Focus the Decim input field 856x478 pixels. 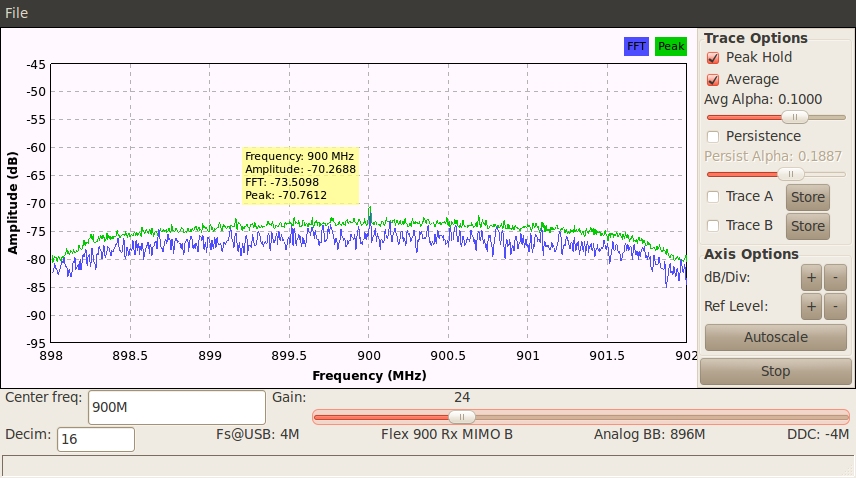[x=95, y=439]
